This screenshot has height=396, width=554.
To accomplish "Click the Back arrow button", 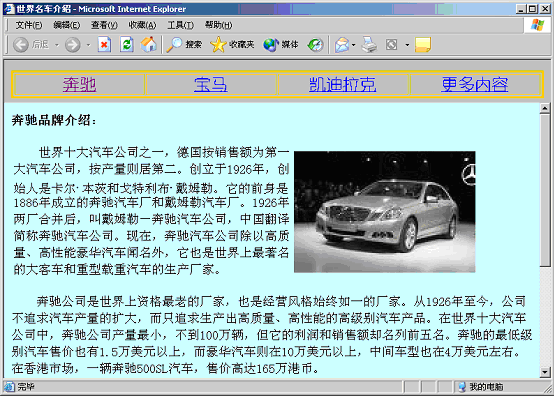I will [x=21, y=45].
